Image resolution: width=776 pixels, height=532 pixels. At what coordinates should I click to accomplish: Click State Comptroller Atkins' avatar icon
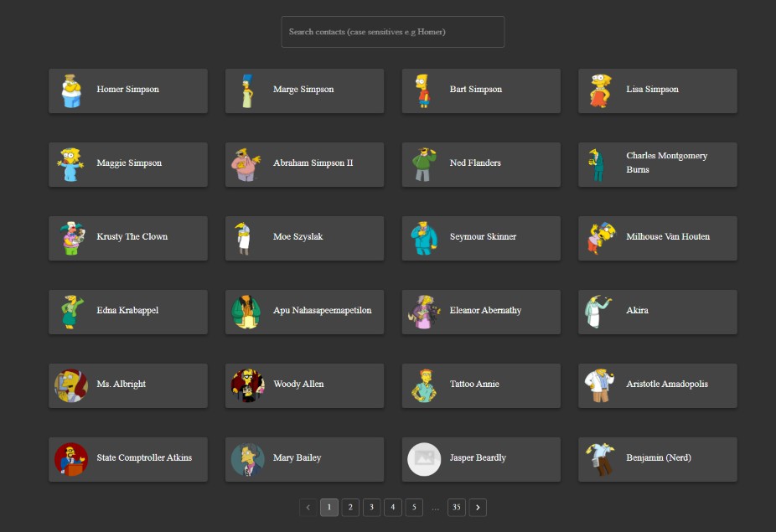(x=71, y=459)
